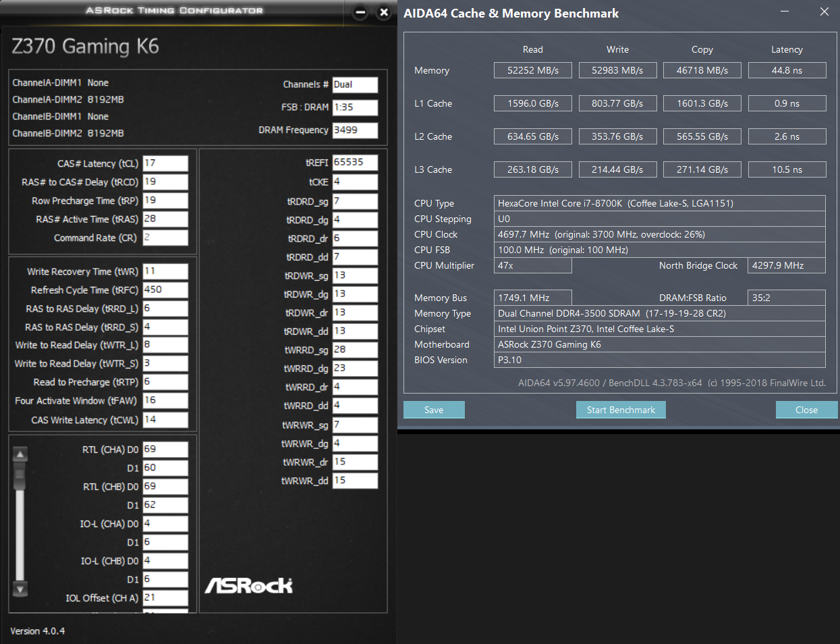Image resolution: width=840 pixels, height=644 pixels.
Task: Click the Memory Copy result 46718 MB/s
Action: pyautogui.click(x=702, y=70)
